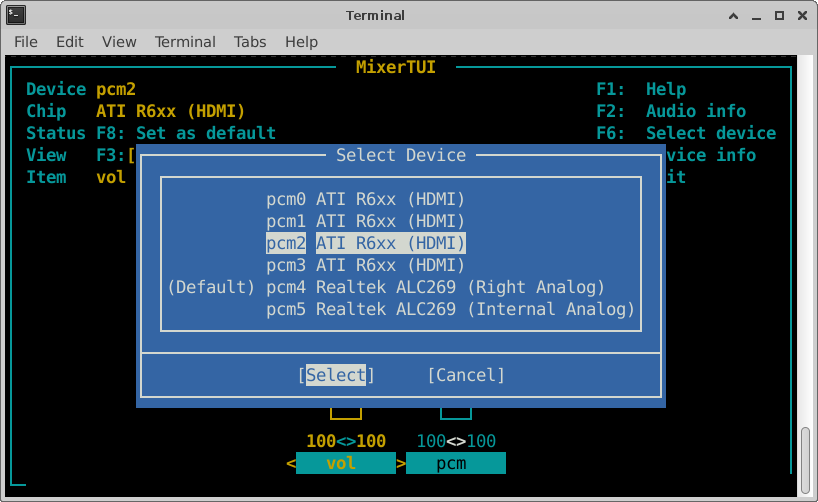The height and width of the screenshot is (502, 818).
Task: Open the File menu
Action: pyautogui.click(x=26, y=42)
